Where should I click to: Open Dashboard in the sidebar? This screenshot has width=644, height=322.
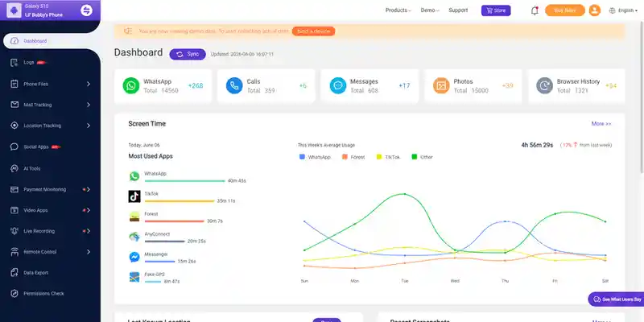pos(50,41)
